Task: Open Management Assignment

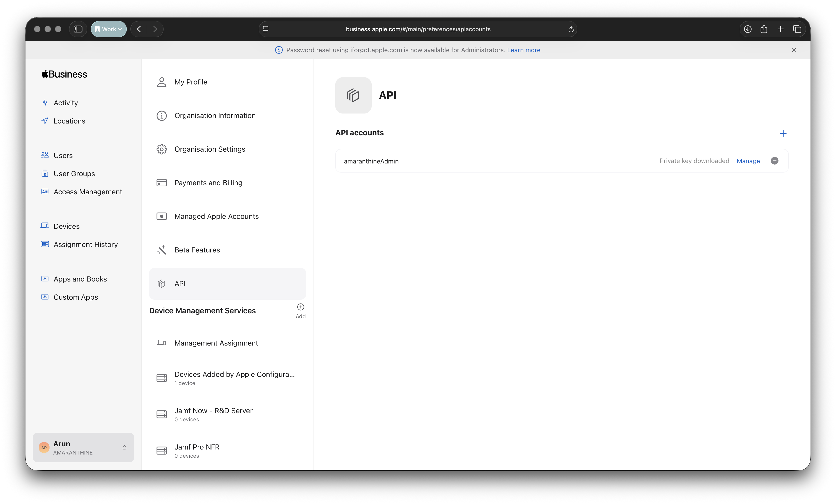Action: [227, 343]
